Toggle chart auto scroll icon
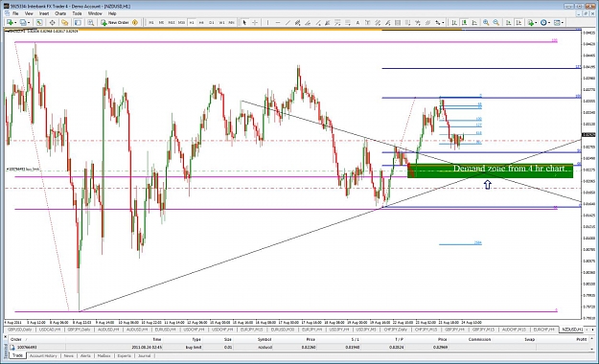 (509, 23)
